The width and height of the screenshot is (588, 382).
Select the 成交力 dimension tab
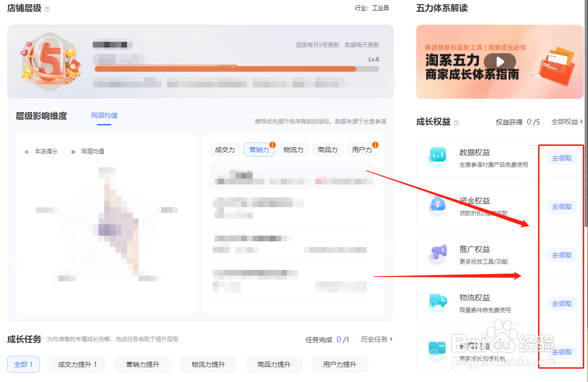tap(225, 150)
